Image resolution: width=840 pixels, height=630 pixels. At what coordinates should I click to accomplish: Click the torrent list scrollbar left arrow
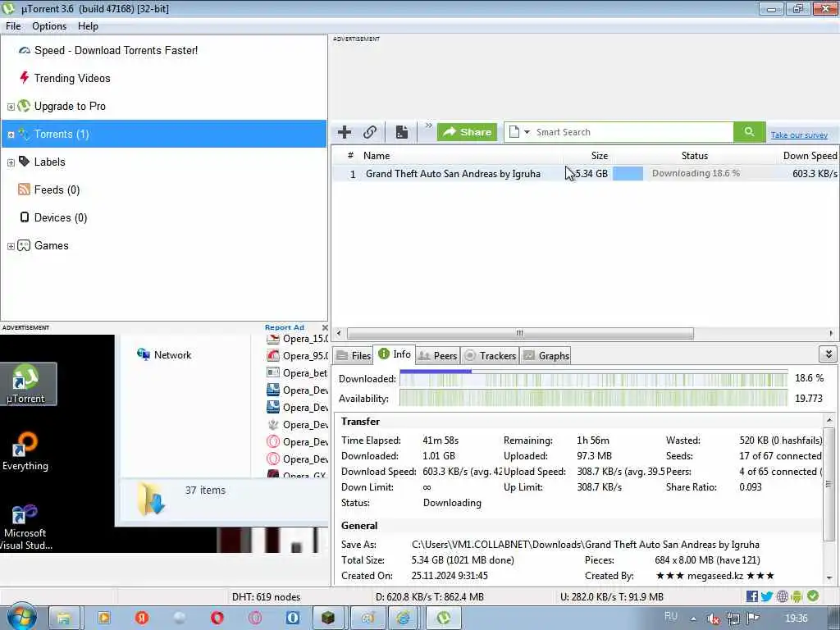pyautogui.click(x=339, y=333)
